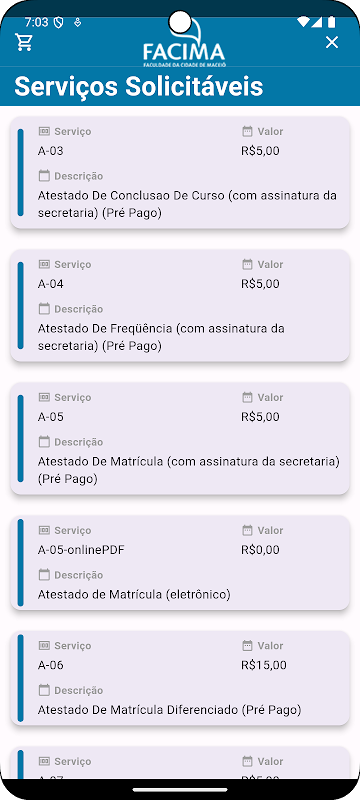
Task: Open the shopping cart icon
Action: [x=24, y=42]
